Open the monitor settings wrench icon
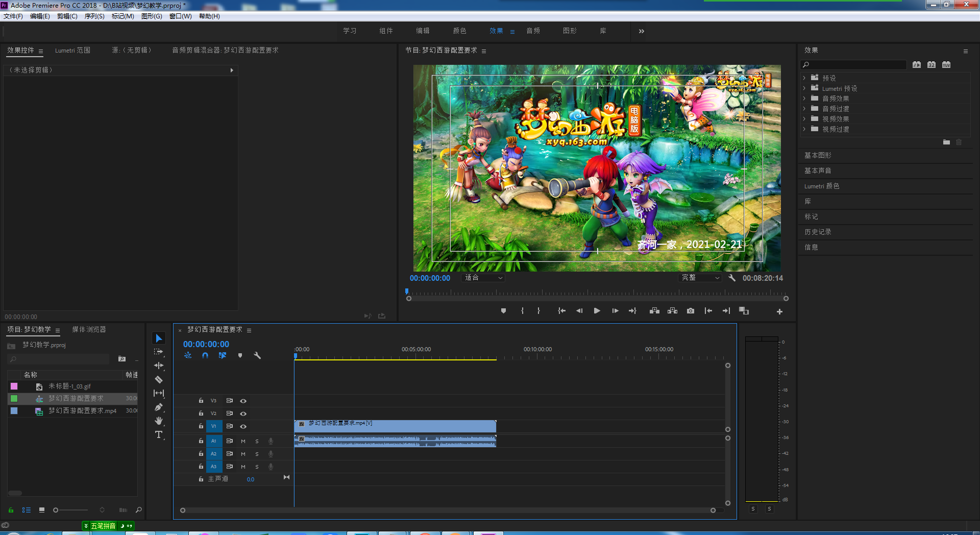 (732, 278)
